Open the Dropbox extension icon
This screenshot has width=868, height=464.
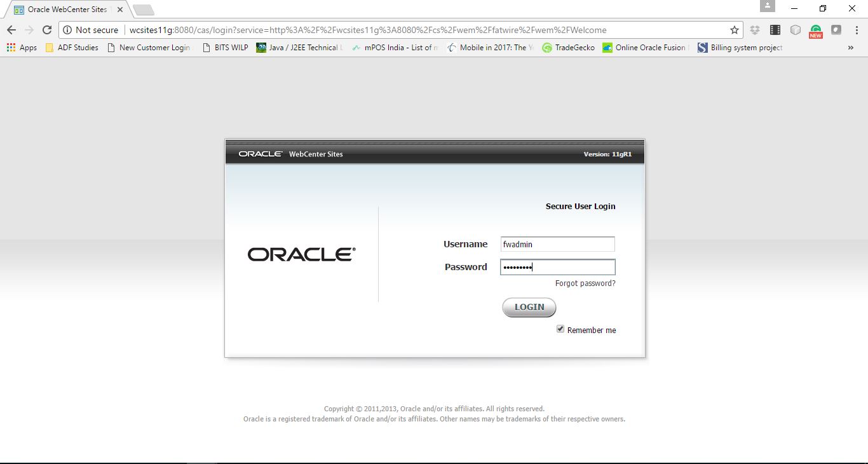click(755, 30)
